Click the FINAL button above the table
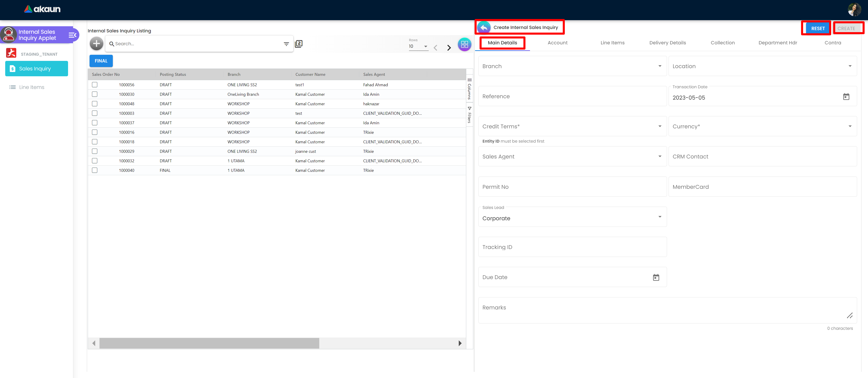The image size is (868, 378). [x=101, y=61]
